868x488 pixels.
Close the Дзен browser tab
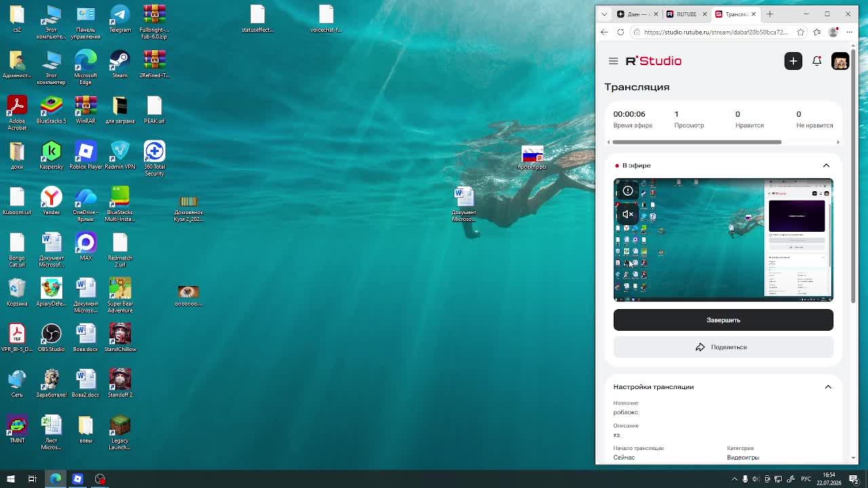[655, 14]
